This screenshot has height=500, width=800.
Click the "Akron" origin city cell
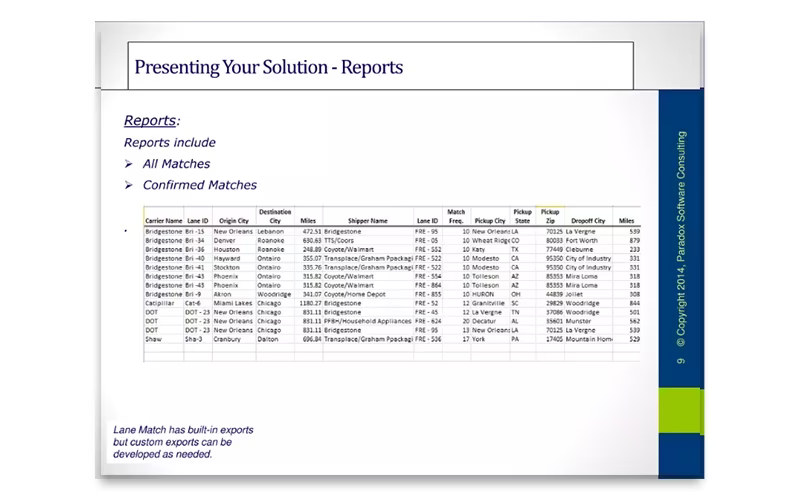point(222,294)
